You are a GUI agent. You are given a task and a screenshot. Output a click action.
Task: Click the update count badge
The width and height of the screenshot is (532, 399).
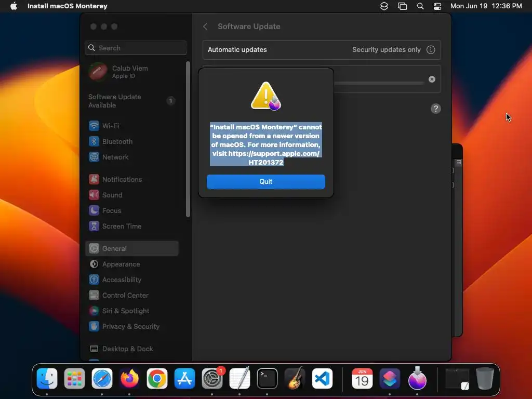coord(170,101)
